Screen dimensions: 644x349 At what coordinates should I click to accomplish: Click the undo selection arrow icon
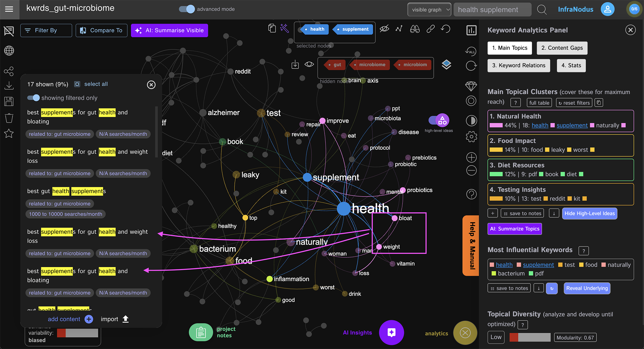click(446, 29)
